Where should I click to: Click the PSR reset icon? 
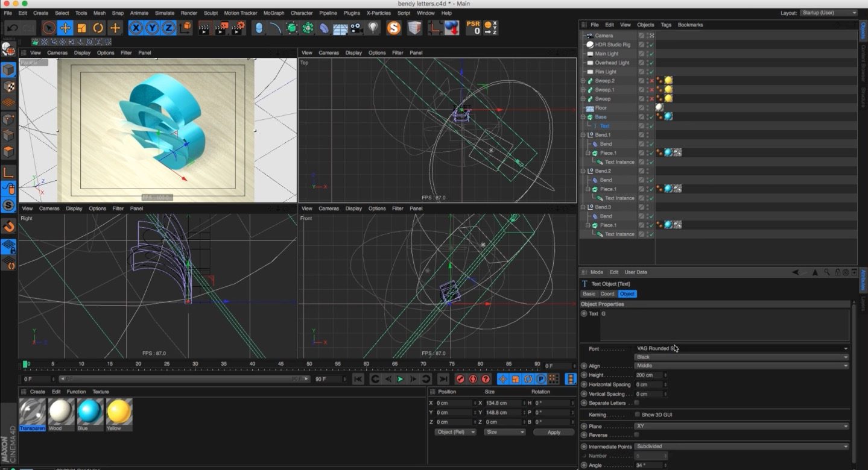[x=474, y=28]
